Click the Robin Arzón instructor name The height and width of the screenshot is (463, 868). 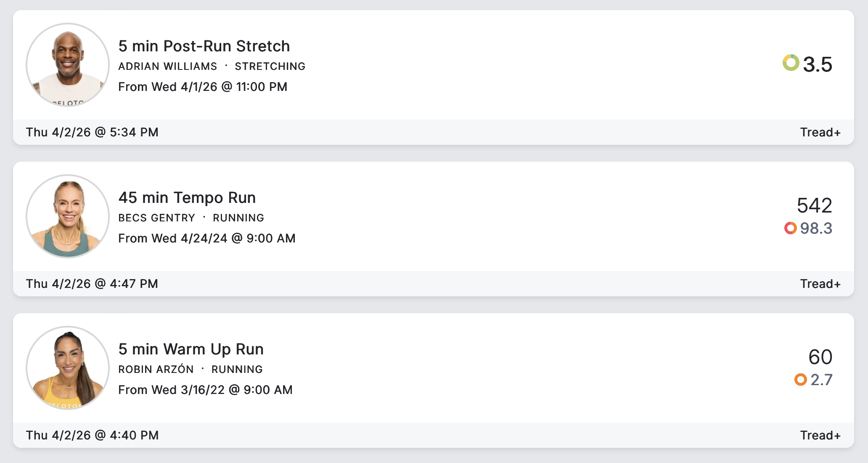point(156,370)
